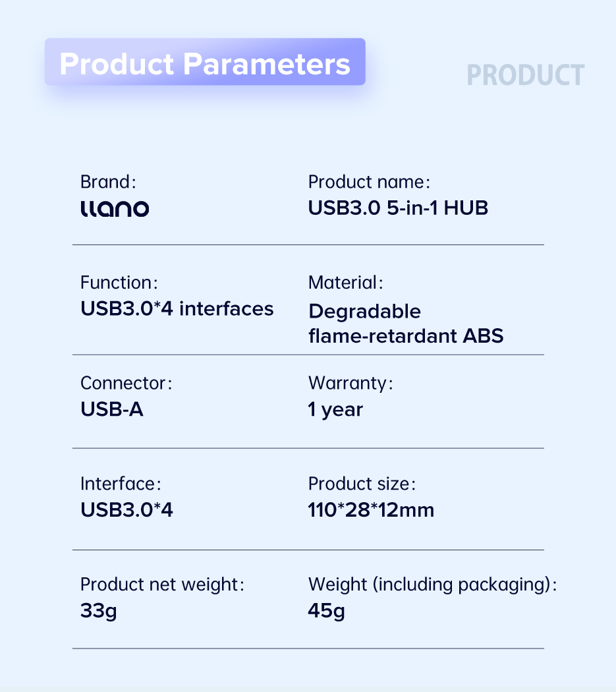Screen dimensions: 616x692
Task: Select the USB3.0 5-in-1 HUB text
Action: click(398, 208)
